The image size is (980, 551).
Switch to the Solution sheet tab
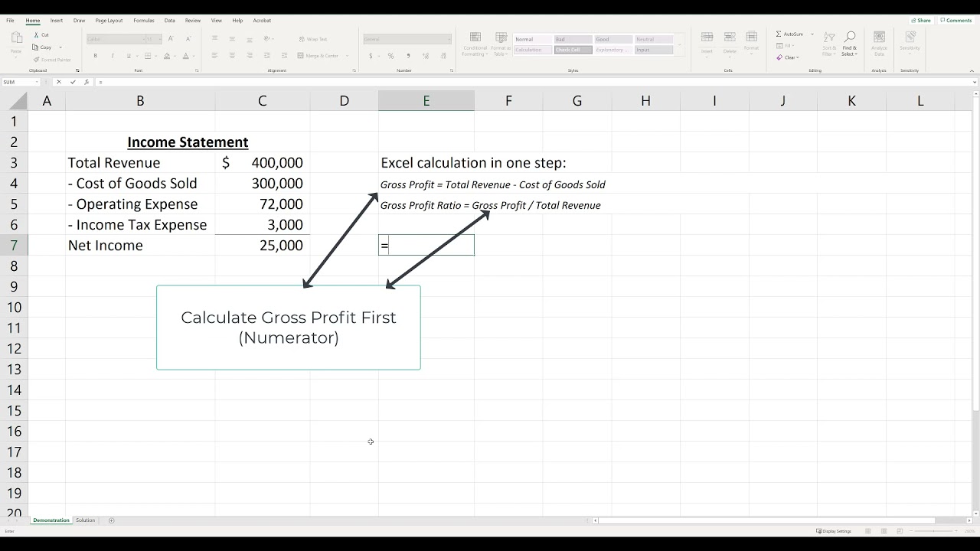(86, 520)
